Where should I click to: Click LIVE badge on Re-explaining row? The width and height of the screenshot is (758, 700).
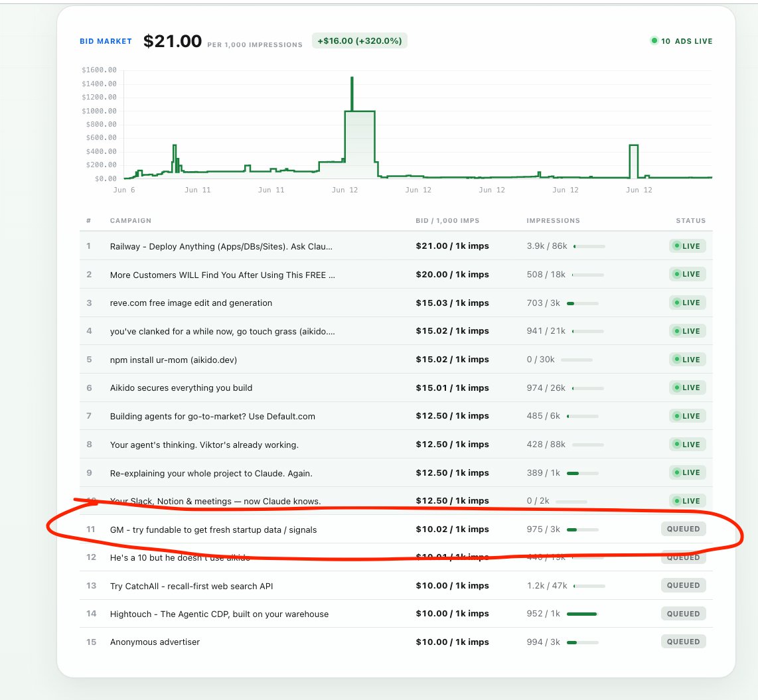click(x=687, y=472)
